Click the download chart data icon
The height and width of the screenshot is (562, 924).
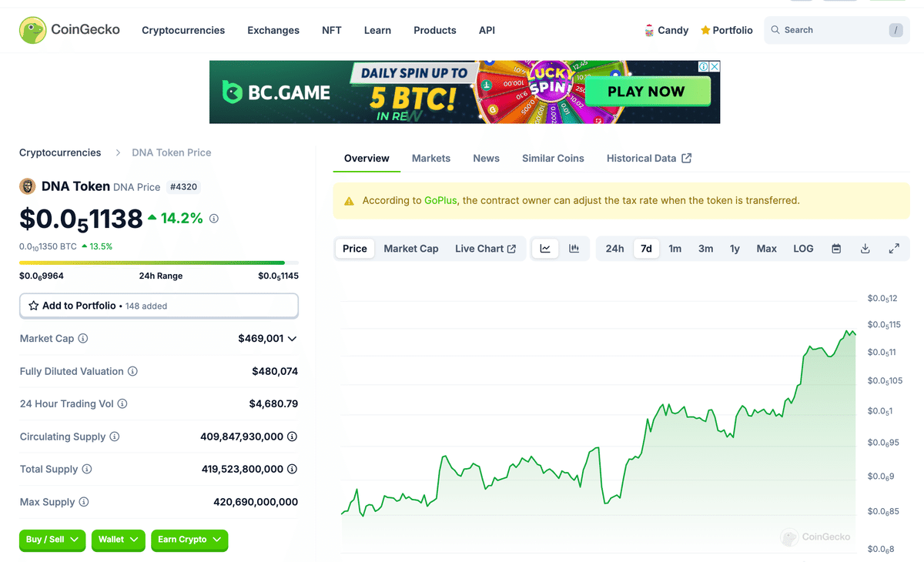coord(865,249)
